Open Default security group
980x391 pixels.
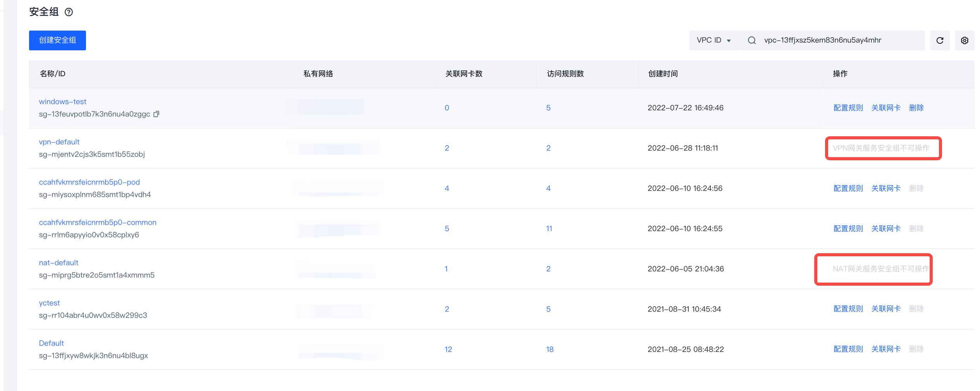pos(51,343)
